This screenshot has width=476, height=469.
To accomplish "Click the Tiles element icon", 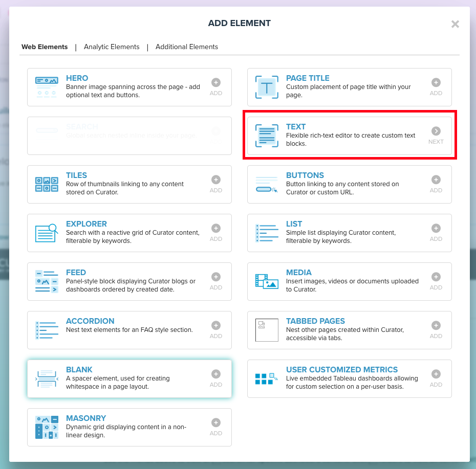I will click(47, 185).
